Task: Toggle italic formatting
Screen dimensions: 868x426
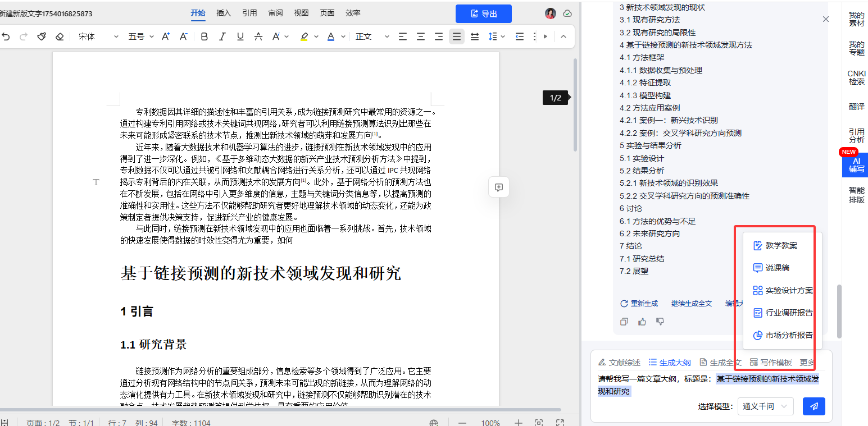Action: click(x=222, y=36)
